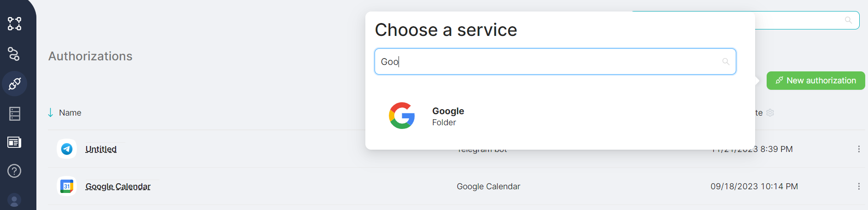Click the newspaper icon in sidebar
Image resolution: width=868 pixels, height=210 pixels.
point(14,142)
